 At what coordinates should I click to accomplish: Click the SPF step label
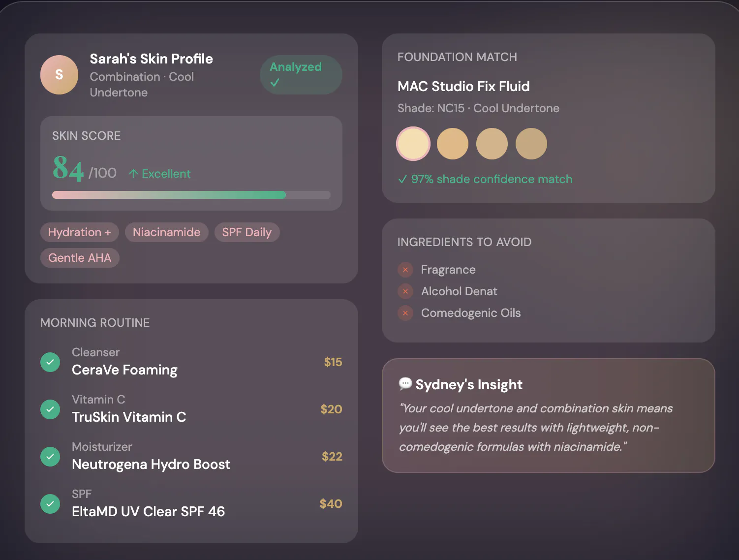click(x=82, y=494)
